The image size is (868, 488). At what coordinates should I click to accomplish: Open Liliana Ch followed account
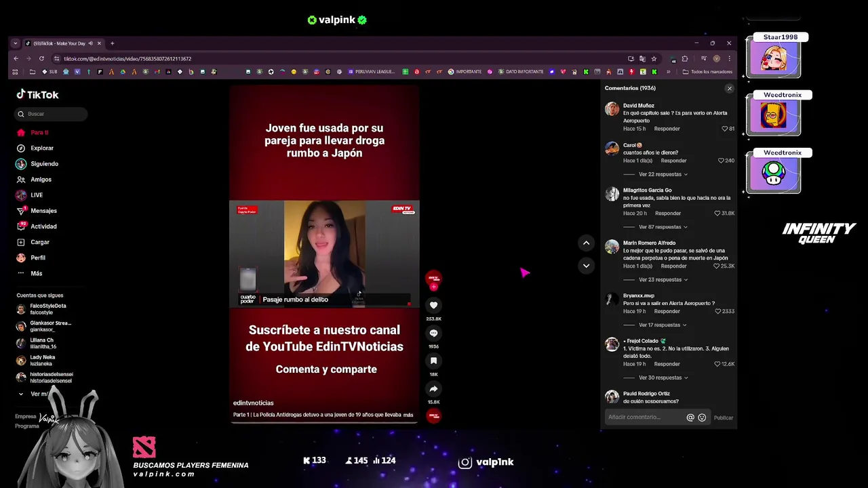pos(37,343)
